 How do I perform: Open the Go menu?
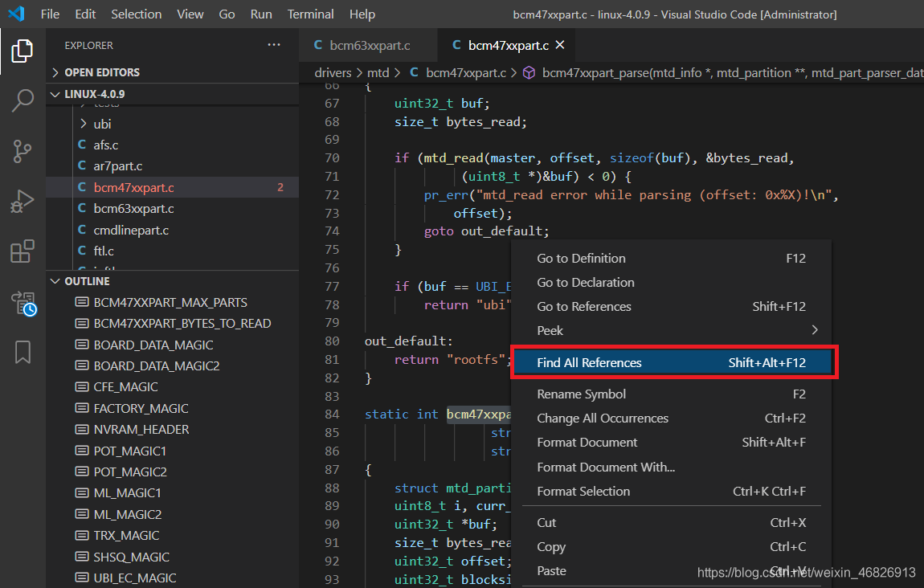227,14
